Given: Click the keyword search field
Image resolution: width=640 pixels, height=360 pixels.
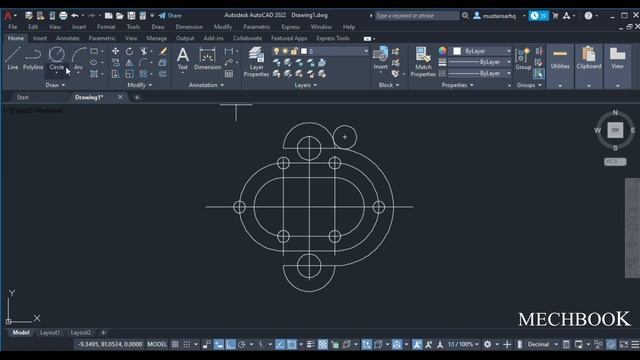Looking at the screenshot, I should tap(417, 16).
